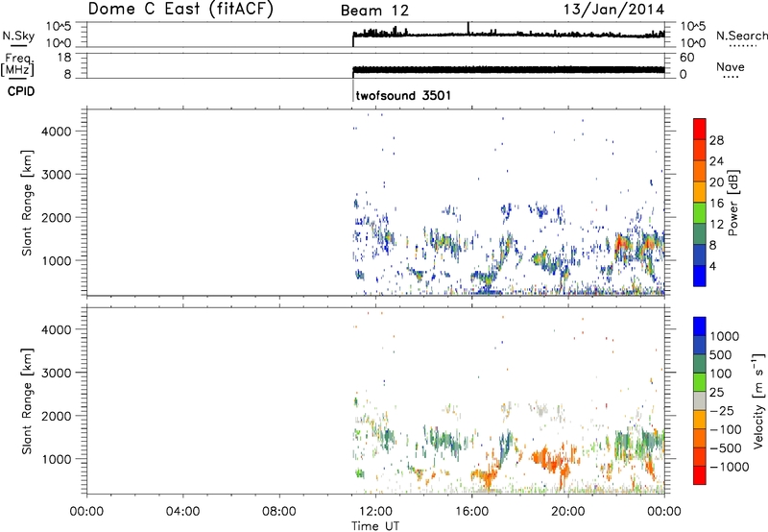768x532 pixels.
Task: Click the '1000' velocity colorbar label
Action: pyautogui.click(x=724, y=336)
